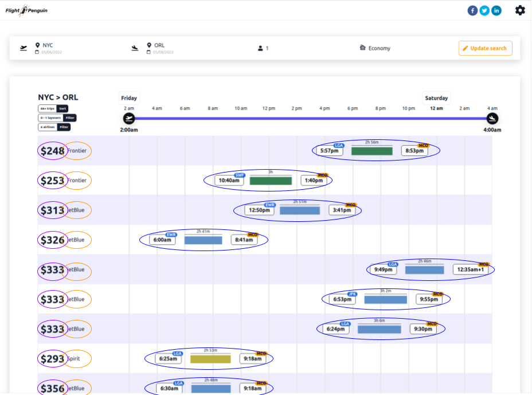532x395 pixels.
Task: Click the NYC > ORL heading
Action: click(58, 97)
